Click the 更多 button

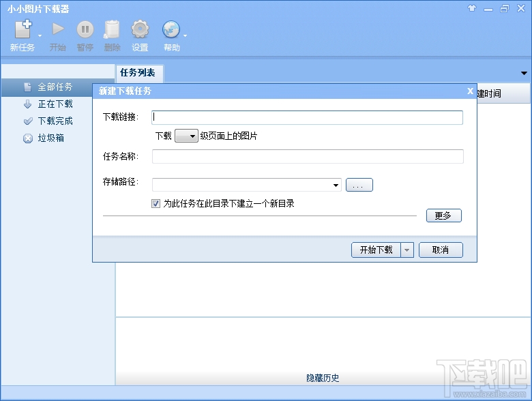coord(444,216)
